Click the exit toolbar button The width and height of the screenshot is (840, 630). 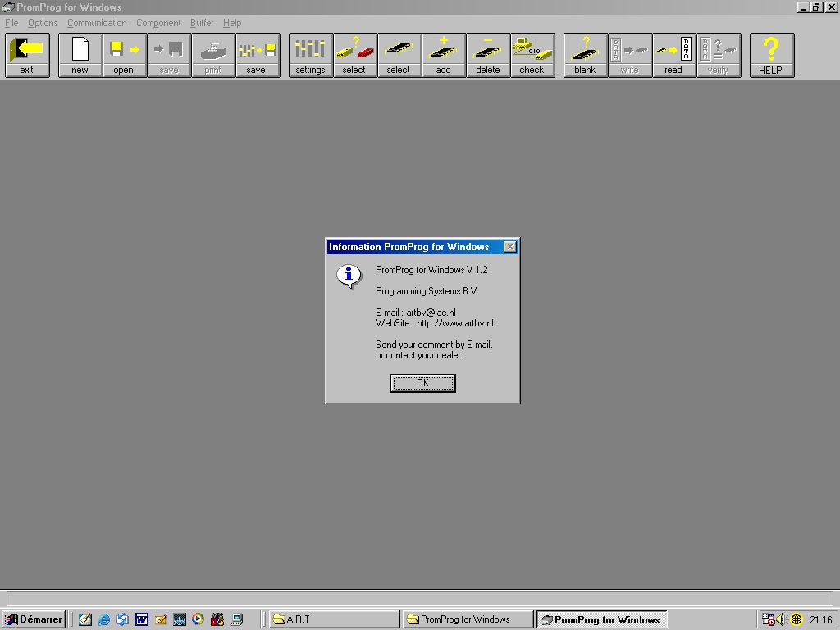pos(27,55)
